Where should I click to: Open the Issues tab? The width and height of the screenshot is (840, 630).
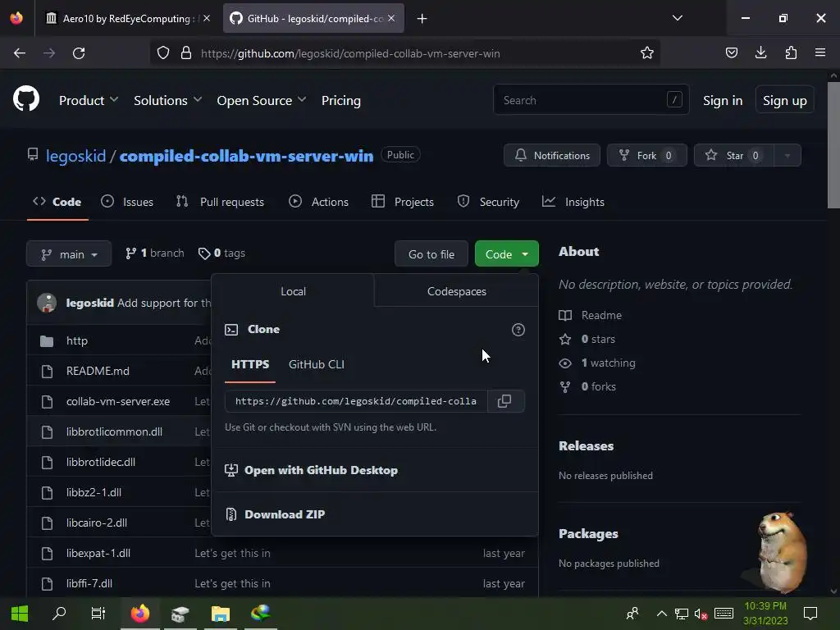(x=127, y=202)
